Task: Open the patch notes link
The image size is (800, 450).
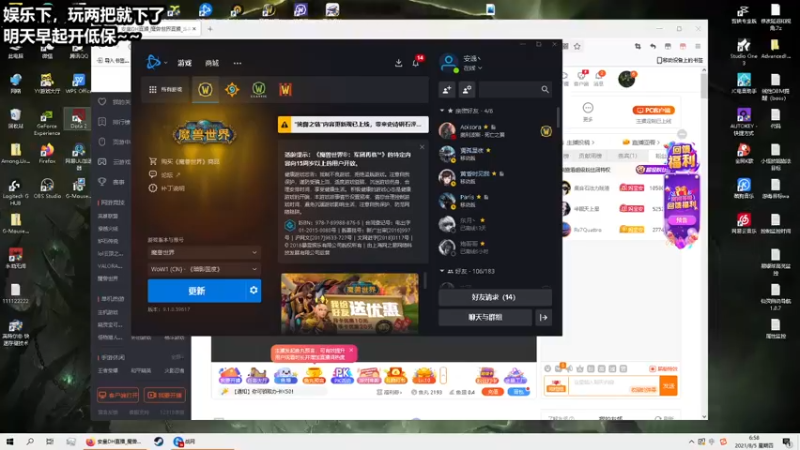Action: click(167, 188)
